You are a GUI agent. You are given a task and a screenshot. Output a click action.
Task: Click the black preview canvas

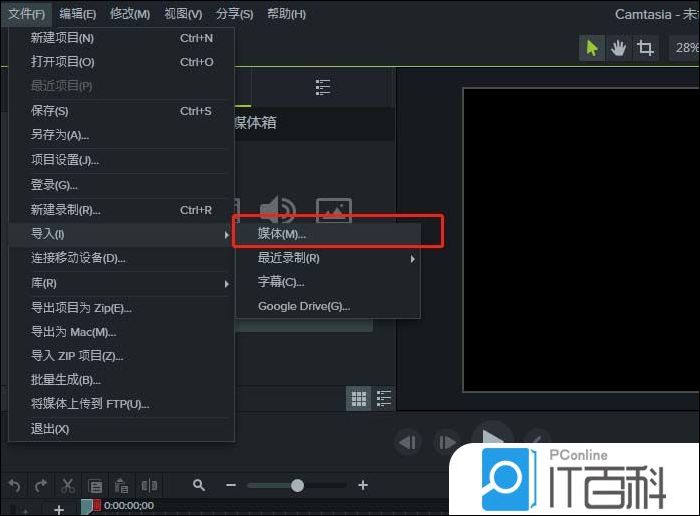click(581, 240)
